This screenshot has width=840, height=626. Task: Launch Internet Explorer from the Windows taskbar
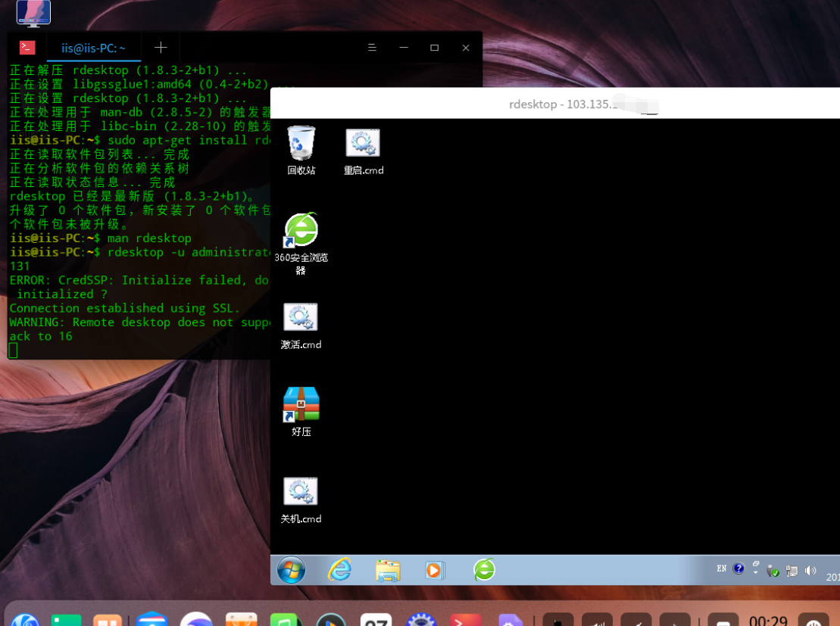coord(339,570)
